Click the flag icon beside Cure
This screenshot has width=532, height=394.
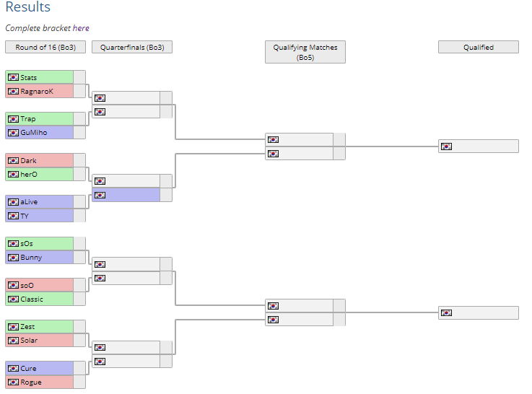[x=13, y=368]
